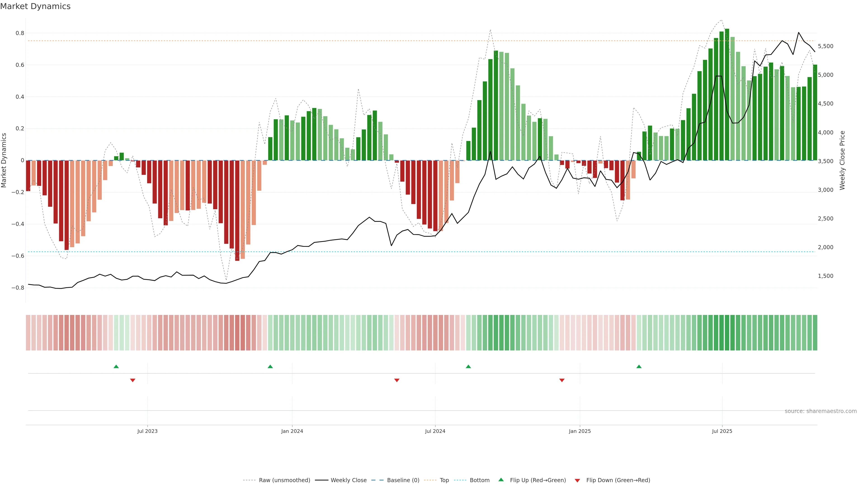The height and width of the screenshot is (488, 868).
Task: Toggle Weekly Close line in legend
Action: (348, 480)
